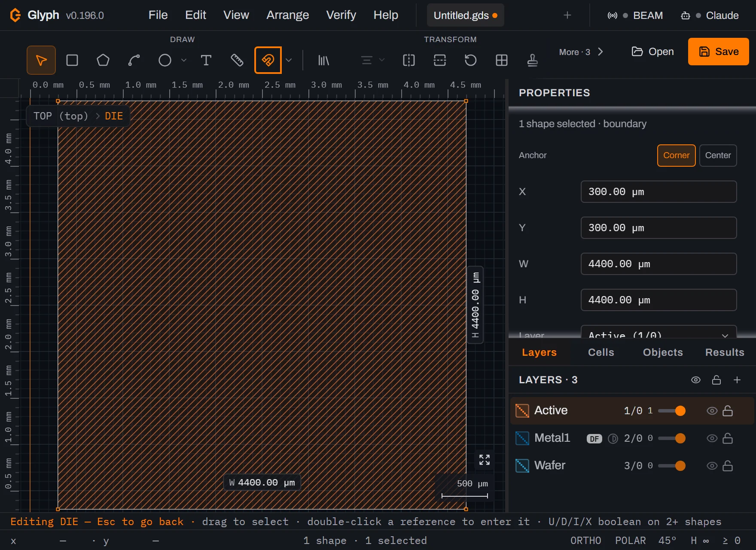Open the Verify menu

(x=341, y=15)
